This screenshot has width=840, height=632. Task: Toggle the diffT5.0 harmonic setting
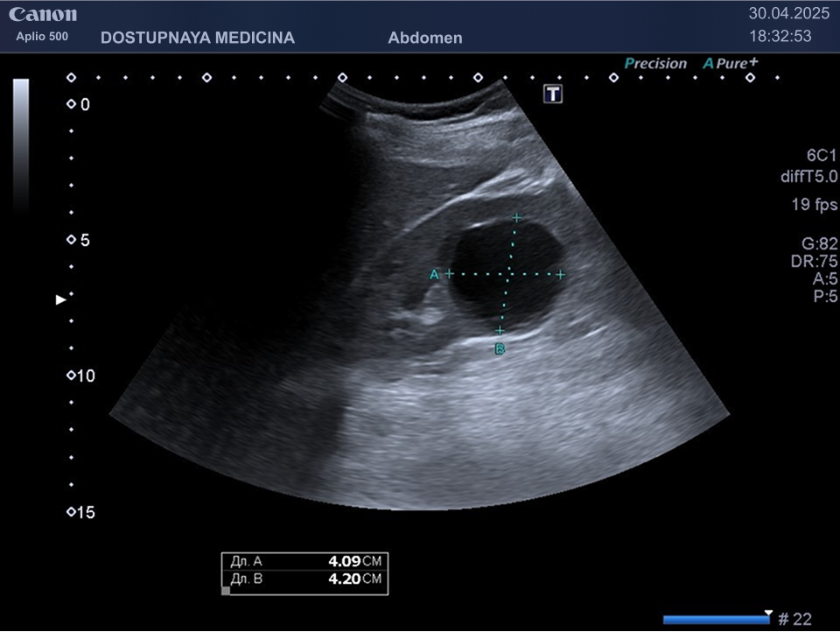tap(808, 177)
